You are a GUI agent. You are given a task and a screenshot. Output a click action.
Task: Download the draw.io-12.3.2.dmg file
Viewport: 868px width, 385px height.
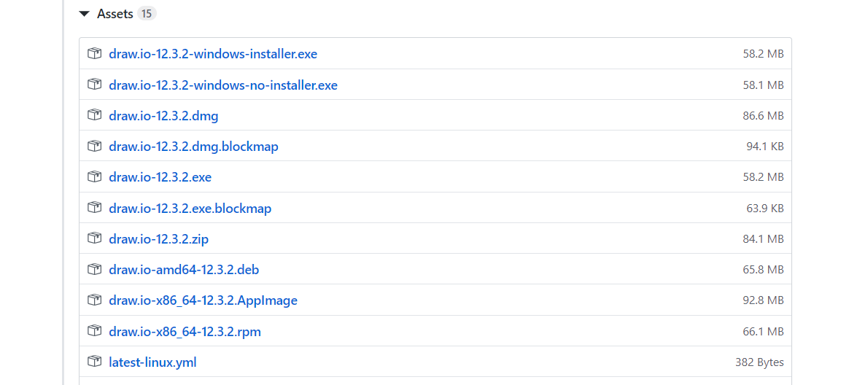[x=164, y=116]
